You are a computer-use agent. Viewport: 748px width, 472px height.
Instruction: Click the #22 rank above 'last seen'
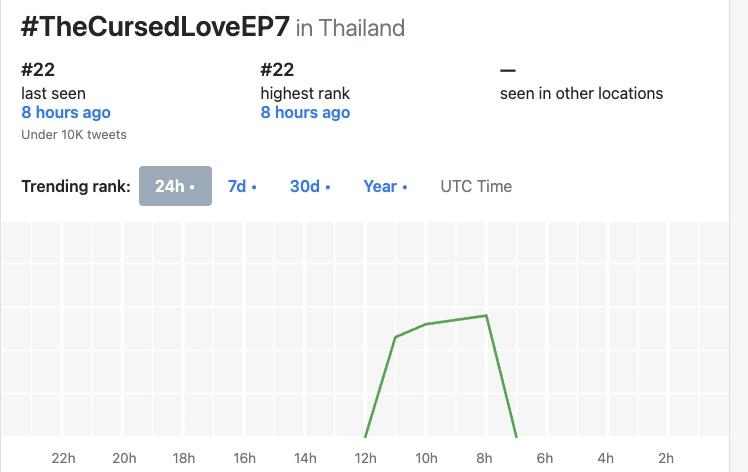click(x=38, y=70)
